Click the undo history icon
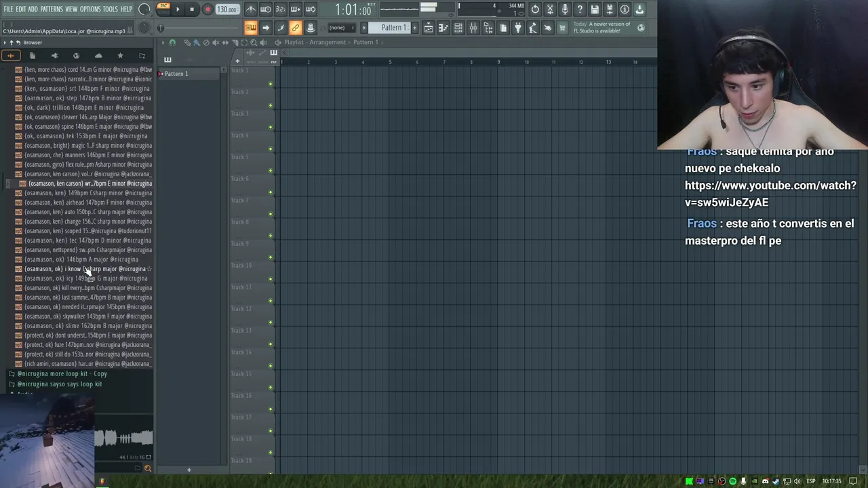 (x=535, y=9)
